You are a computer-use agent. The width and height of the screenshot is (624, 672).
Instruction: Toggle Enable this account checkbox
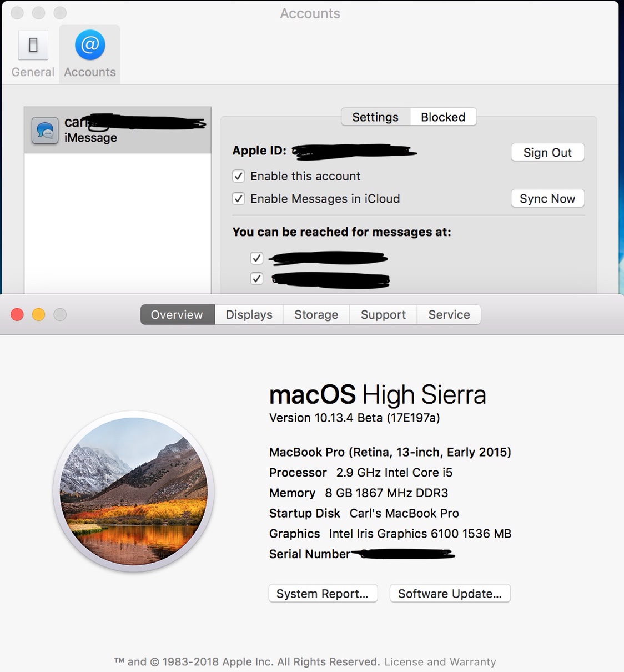[239, 176]
